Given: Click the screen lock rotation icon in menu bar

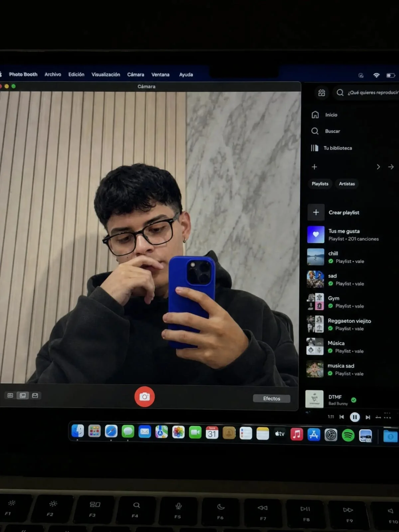Looking at the screenshot, I should 361,75.
